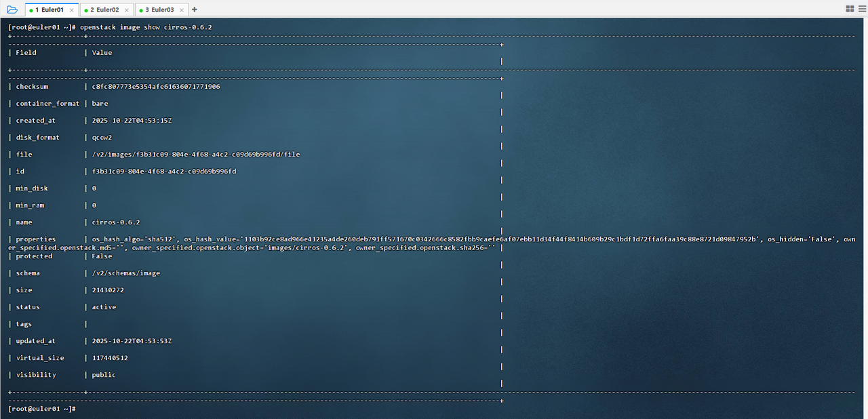
Task: Click the command 'openstack image show cirros-0.6.2'
Action: pyautogui.click(x=146, y=27)
